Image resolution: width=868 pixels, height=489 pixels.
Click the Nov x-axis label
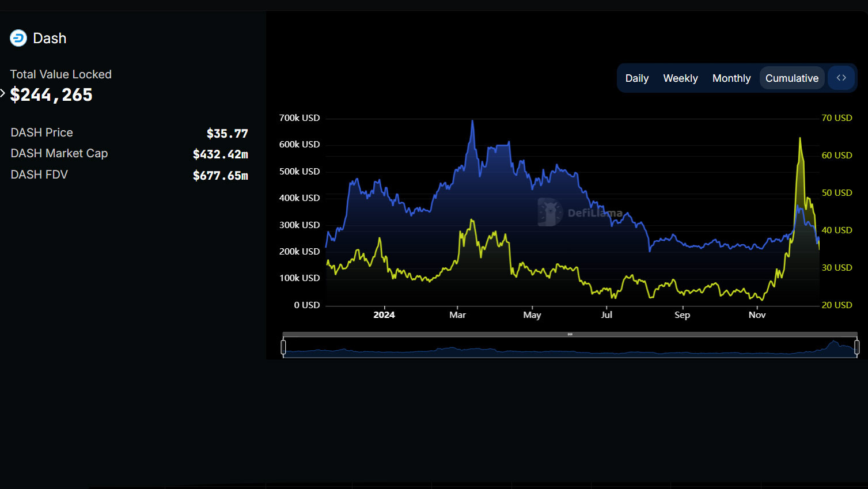tap(757, 315)
